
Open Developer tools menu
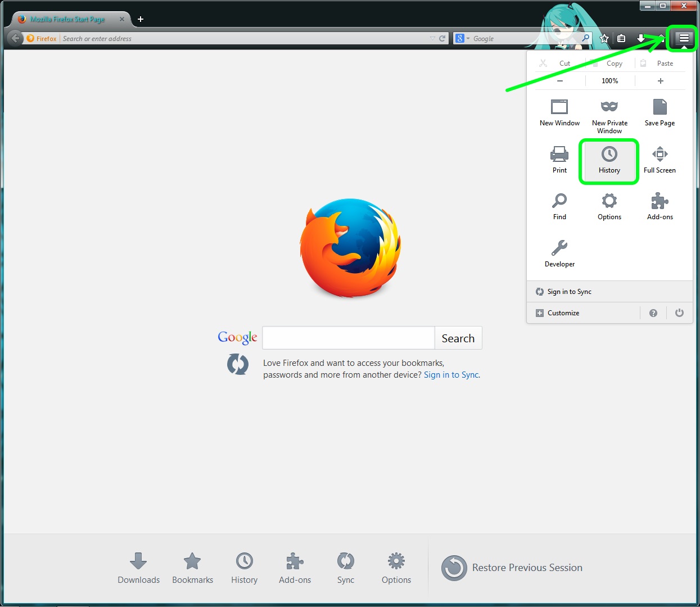pos(559,253)
